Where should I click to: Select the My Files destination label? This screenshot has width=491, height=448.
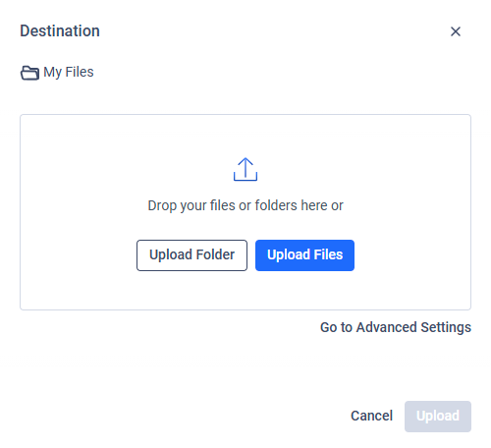point(69,72)
